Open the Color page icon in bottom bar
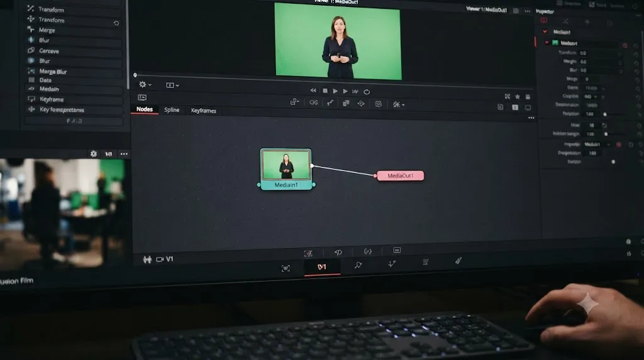This screenshot has width=644, height=360. coord(358,265)
